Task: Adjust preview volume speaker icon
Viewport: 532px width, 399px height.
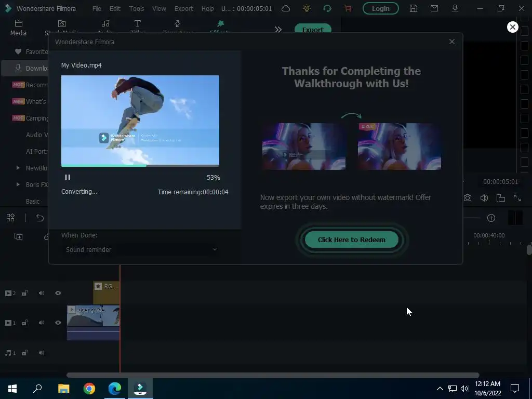Action: (x=484, y=198)
